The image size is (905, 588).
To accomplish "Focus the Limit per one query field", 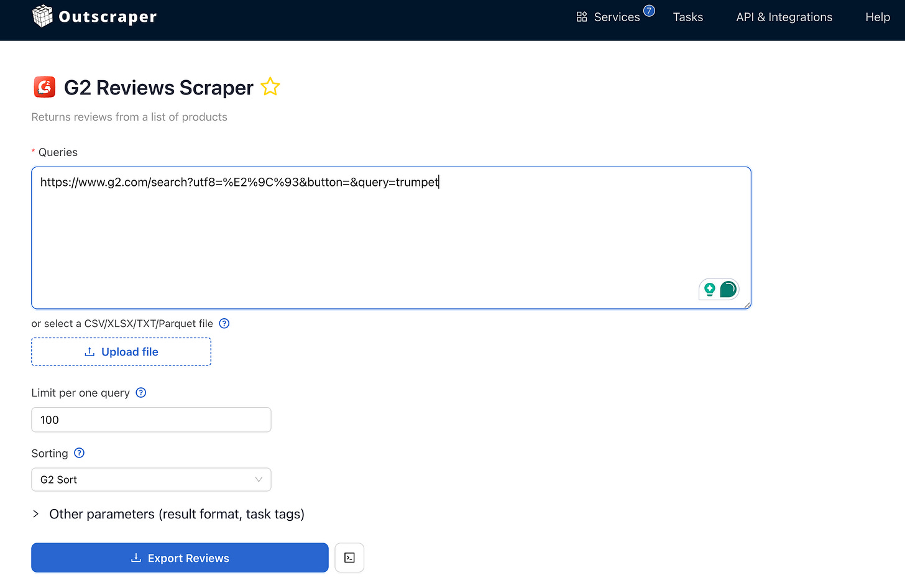I will pyautogui.click(x=151, y=420).
